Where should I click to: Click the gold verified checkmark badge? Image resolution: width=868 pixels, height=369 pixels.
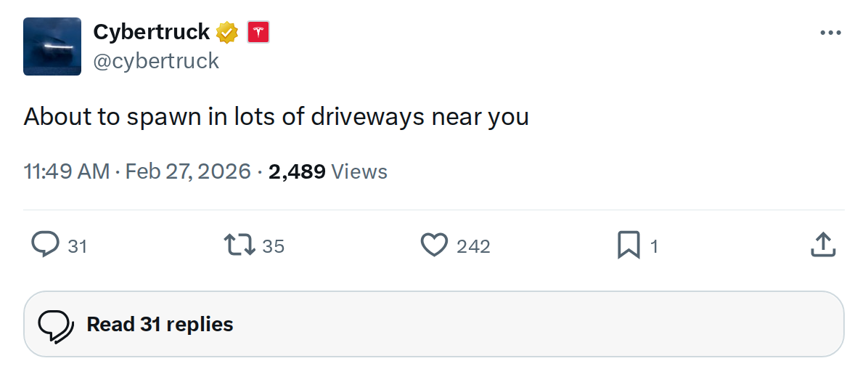pos(227,32)
